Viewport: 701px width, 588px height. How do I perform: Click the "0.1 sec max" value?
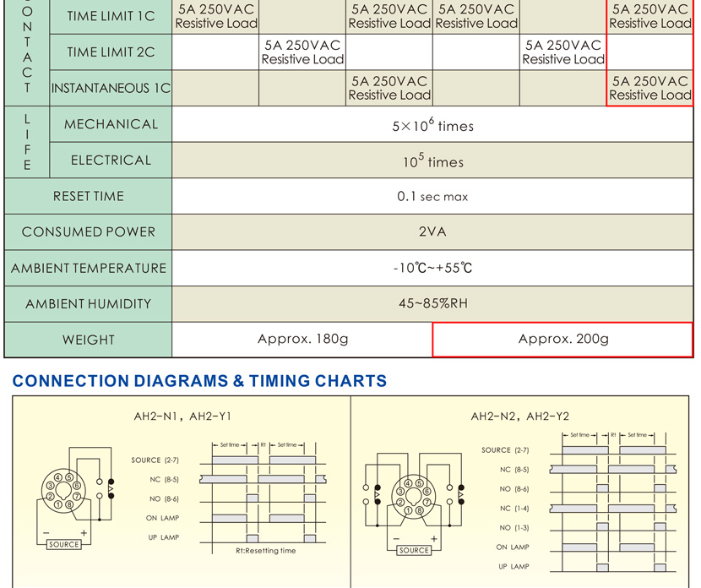[432, 196]
